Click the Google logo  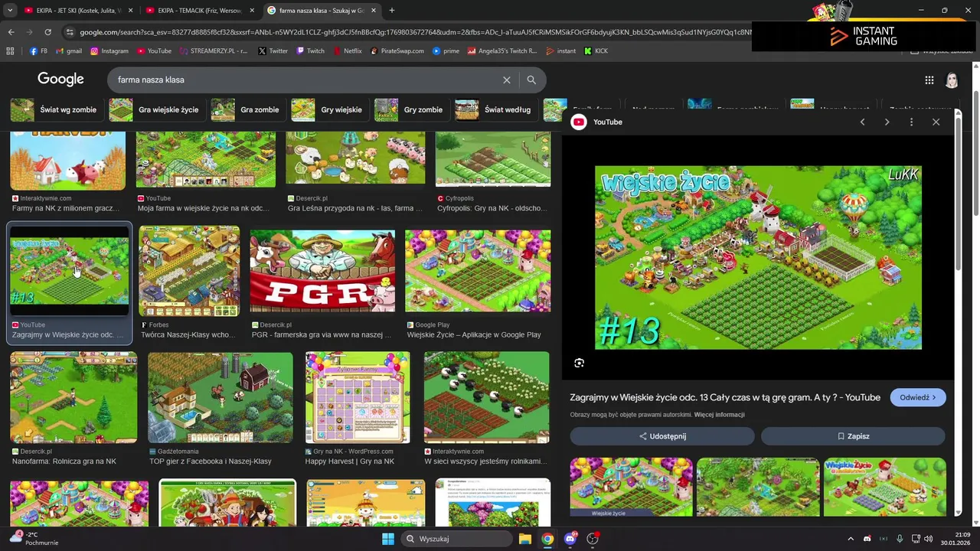pyautogui.click(x=60, y=80)
